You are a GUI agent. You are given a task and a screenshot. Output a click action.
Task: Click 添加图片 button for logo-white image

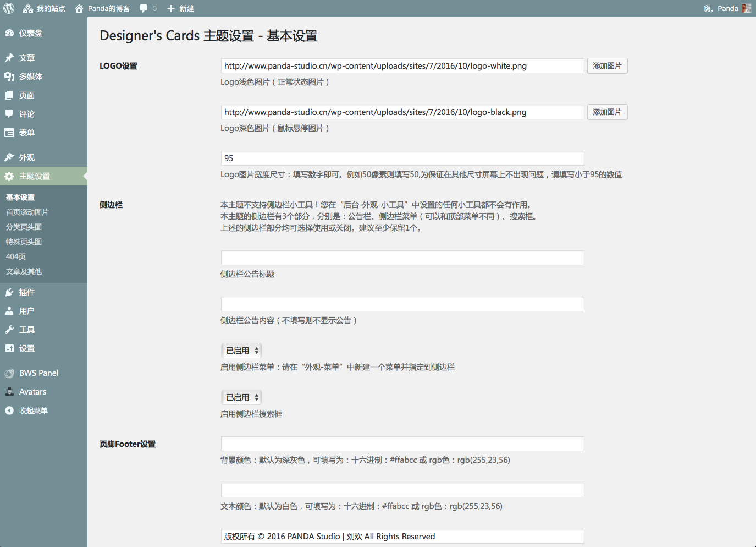[607, 66]
